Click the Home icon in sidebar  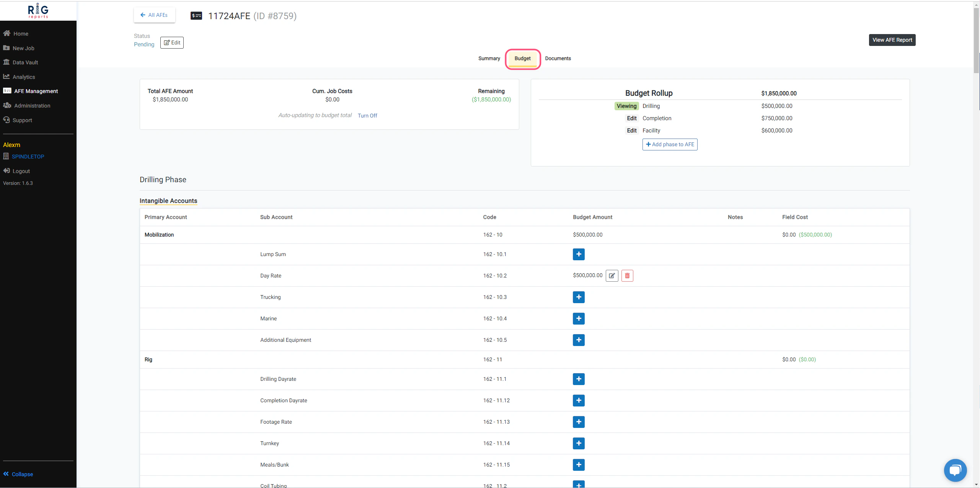point(7,33)
